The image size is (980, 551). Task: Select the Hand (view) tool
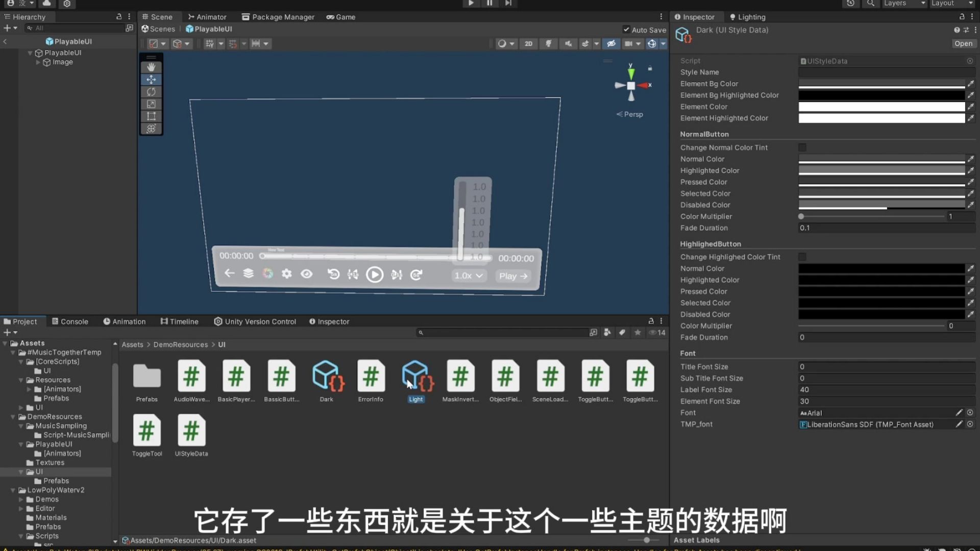(151, 67)
